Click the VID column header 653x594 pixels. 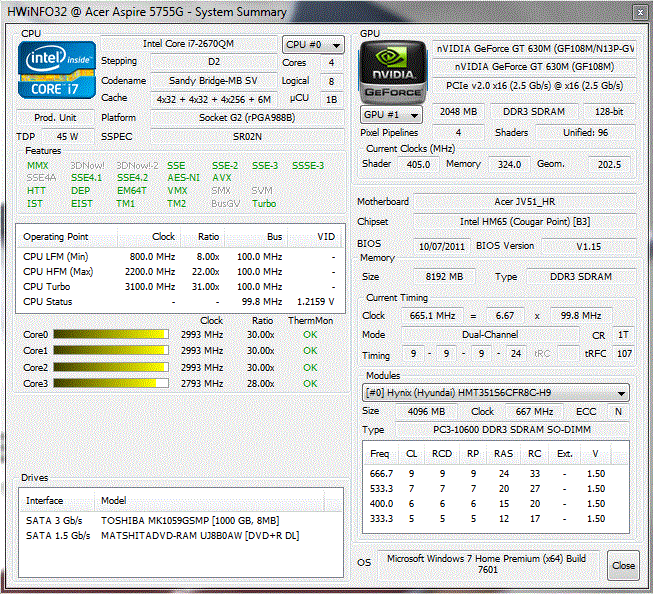[316, 237]
